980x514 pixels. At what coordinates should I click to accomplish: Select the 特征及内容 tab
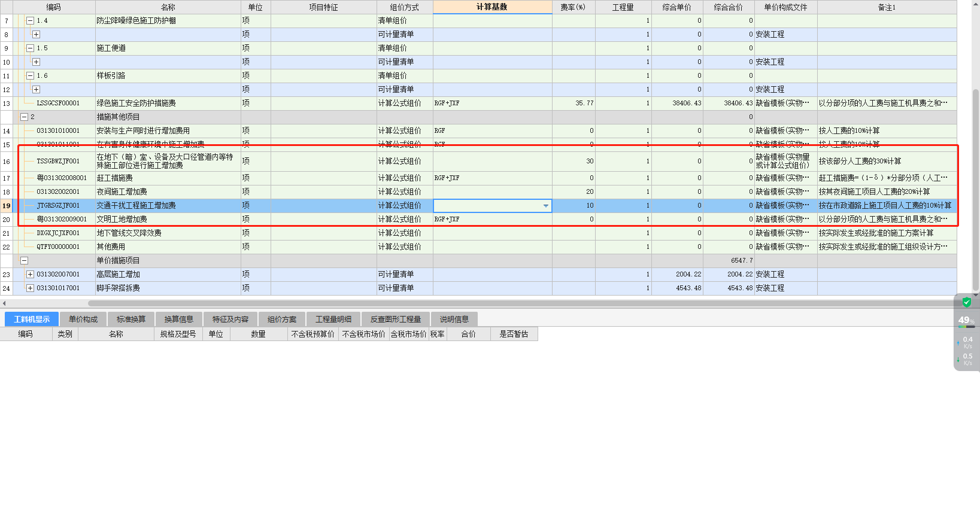pos(230,319)
